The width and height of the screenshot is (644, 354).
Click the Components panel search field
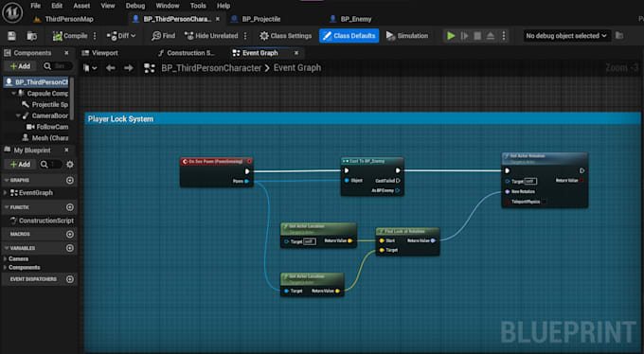click(x=58, y=66)
